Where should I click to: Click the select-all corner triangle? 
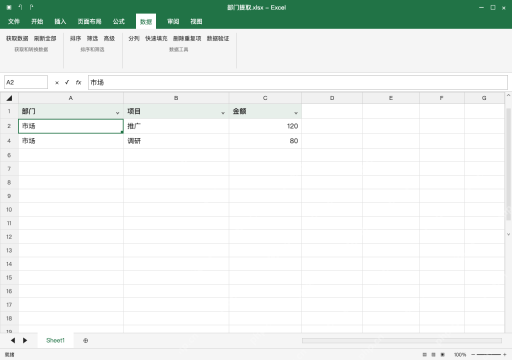[x=9, y=98]
